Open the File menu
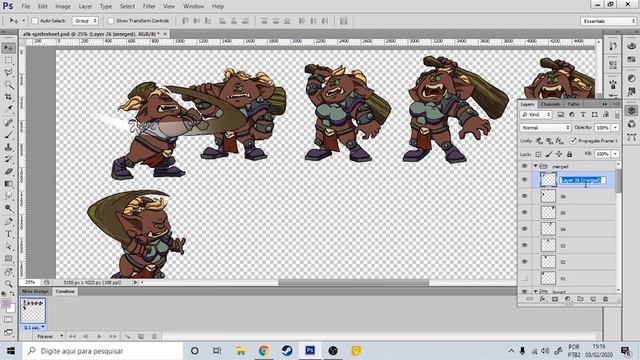 [26, 7]
